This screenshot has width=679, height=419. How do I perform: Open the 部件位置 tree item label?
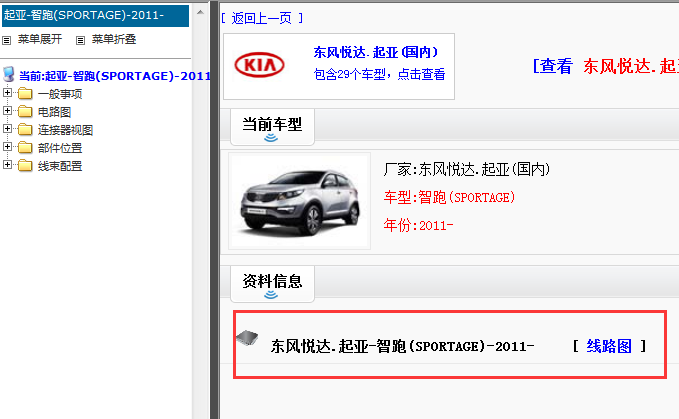60,148
